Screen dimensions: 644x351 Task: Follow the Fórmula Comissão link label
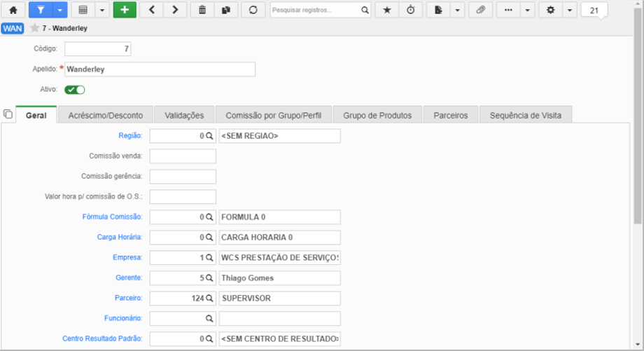[x=112, y=216]
